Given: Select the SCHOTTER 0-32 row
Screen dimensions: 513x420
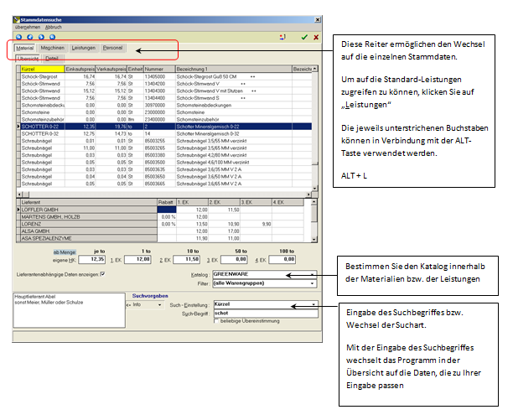Looking at the screenshot, I should [164, 134].
